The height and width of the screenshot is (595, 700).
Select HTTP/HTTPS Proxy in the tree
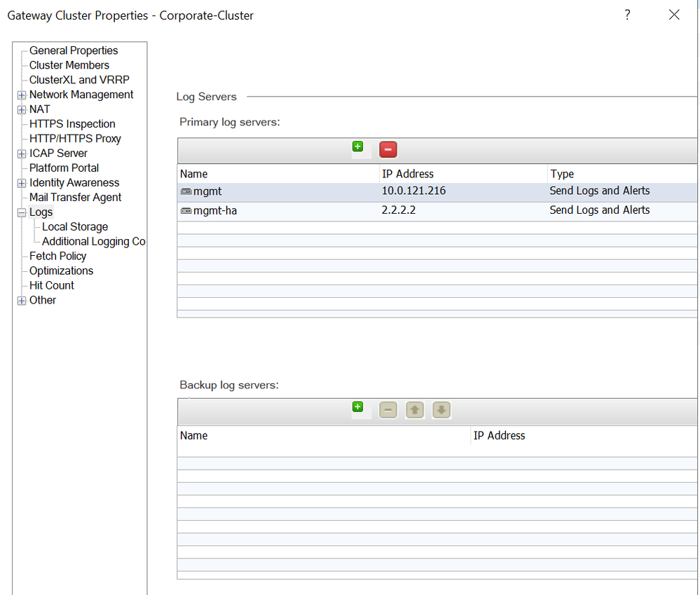coord(75,139)
